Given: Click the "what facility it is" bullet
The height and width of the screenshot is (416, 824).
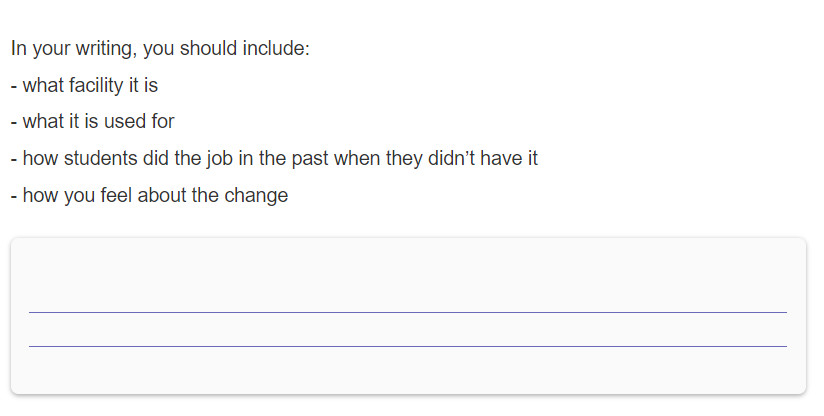Looking at the screenshot, I should (x=84, y=85).
